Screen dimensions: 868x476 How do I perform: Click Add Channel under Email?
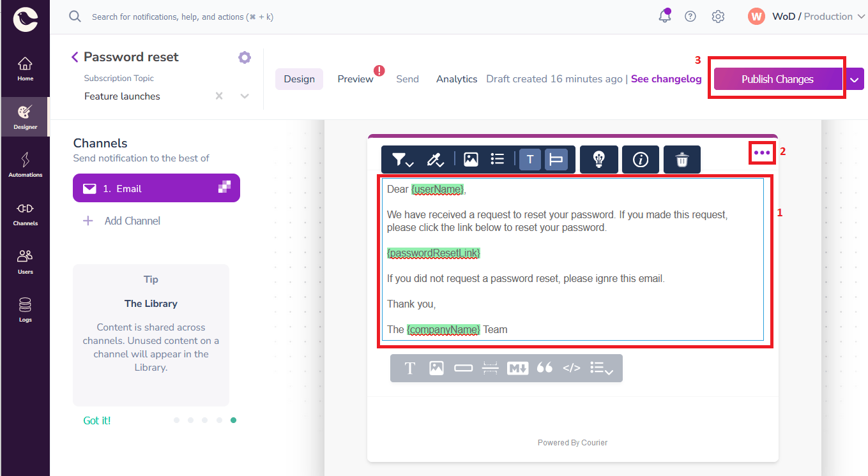click(132, 220)
